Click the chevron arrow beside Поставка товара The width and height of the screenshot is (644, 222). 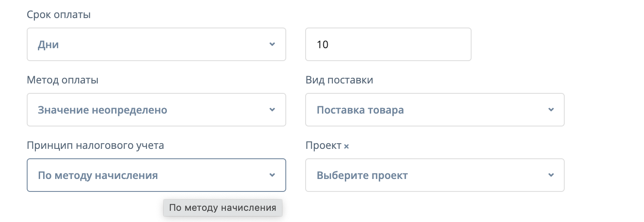coord(550,110)
